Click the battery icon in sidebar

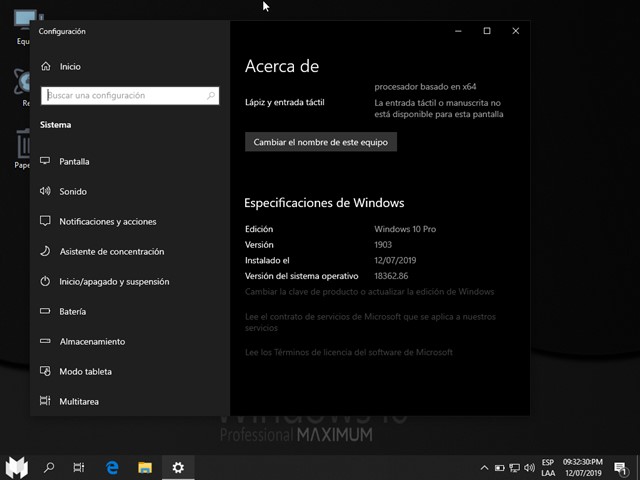point(45,311)
